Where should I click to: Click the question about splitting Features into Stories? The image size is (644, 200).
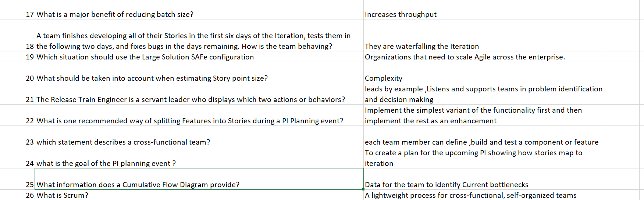click(x=199, y=115)
